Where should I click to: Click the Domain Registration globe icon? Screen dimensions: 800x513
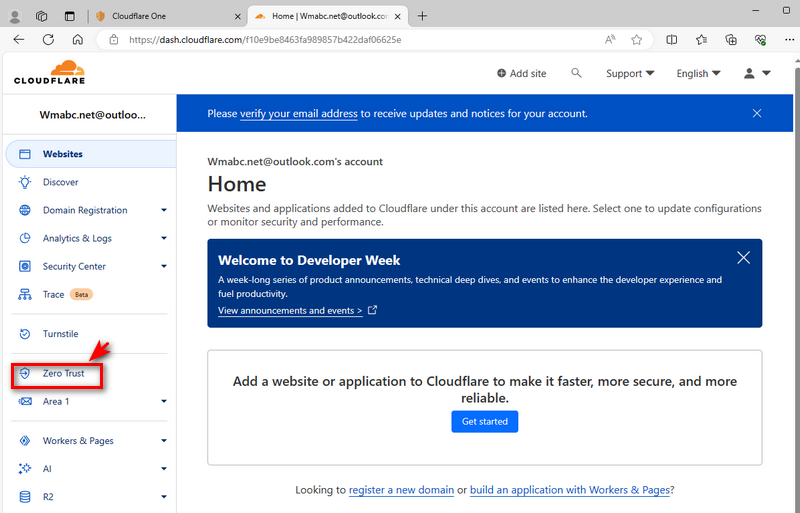[x=24, y=210]
